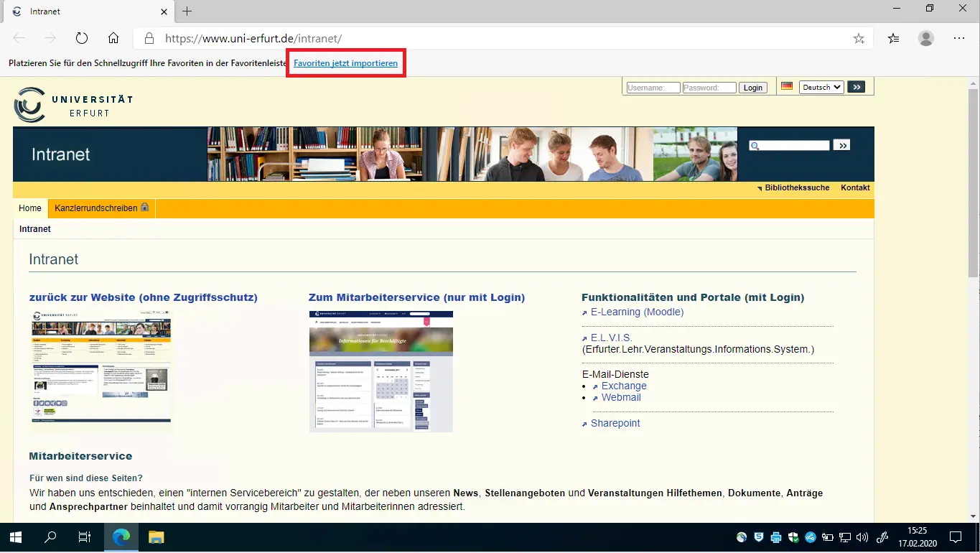Click the browser home icon
The image size is (980, 553).
(113, 38)
